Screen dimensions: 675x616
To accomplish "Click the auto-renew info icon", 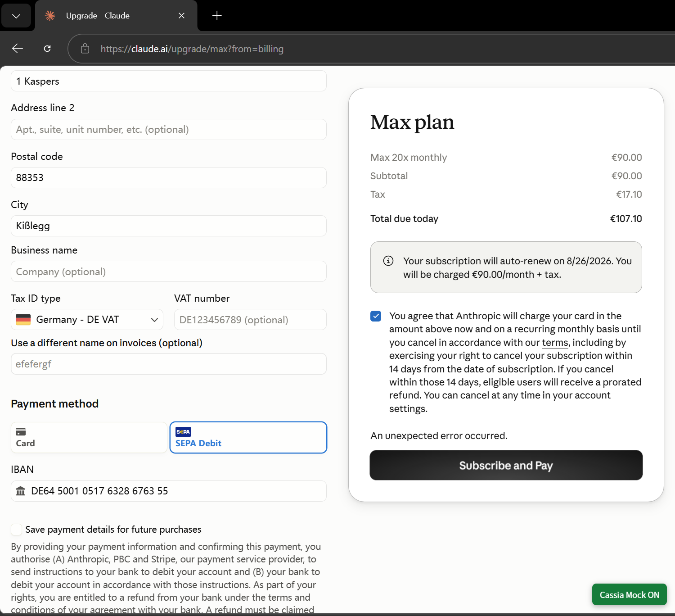I will coord(388,261).
